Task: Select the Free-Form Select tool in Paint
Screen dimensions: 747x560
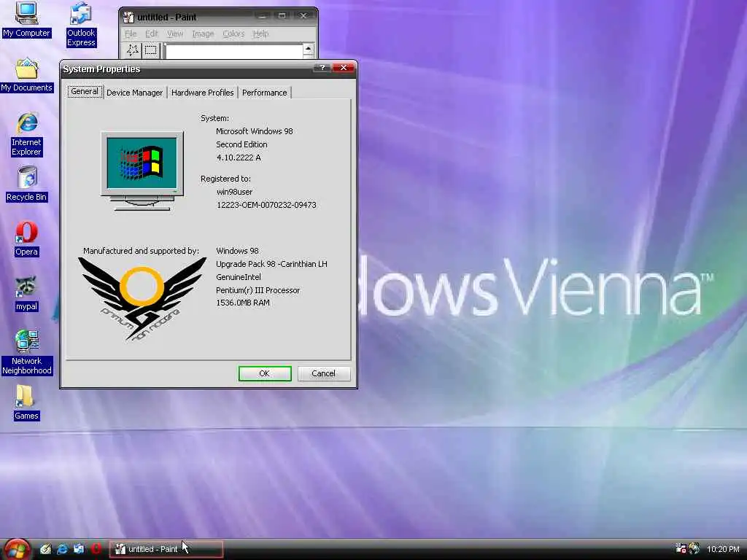Action: [133, 50]
